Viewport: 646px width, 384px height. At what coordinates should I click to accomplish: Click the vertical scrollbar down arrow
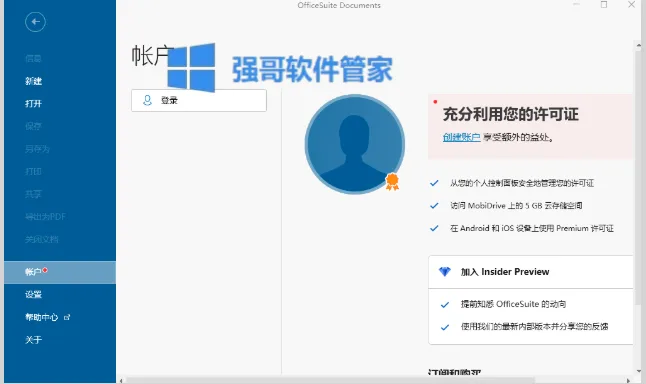(639, 371)
